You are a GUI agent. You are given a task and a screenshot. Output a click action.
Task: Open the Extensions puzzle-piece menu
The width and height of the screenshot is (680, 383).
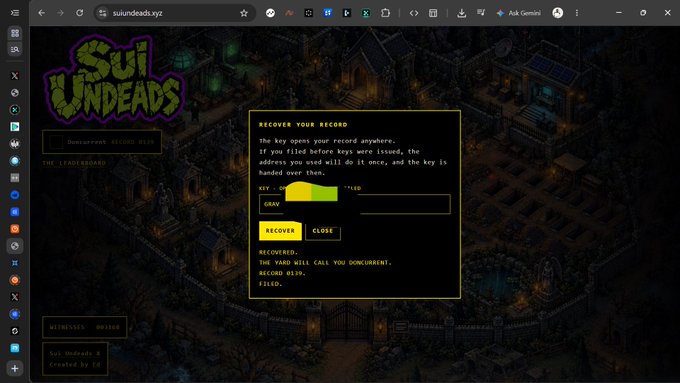[385, 13]
